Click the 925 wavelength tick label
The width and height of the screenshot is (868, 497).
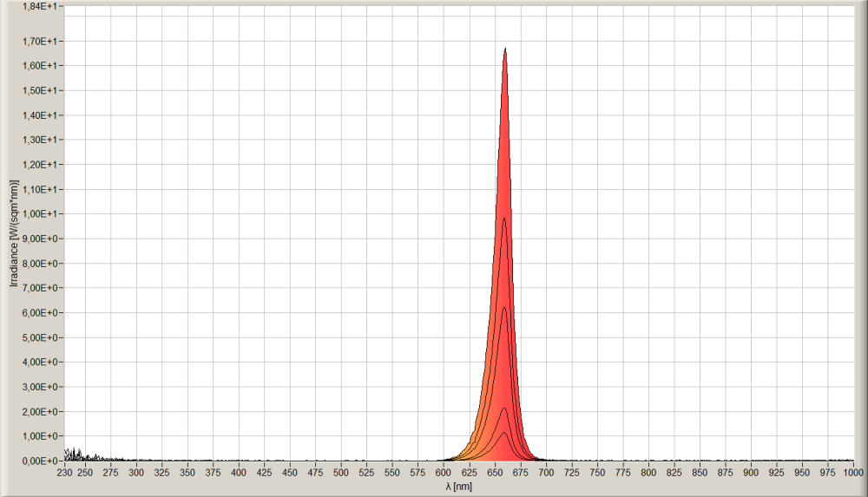[x=777, y=473]
